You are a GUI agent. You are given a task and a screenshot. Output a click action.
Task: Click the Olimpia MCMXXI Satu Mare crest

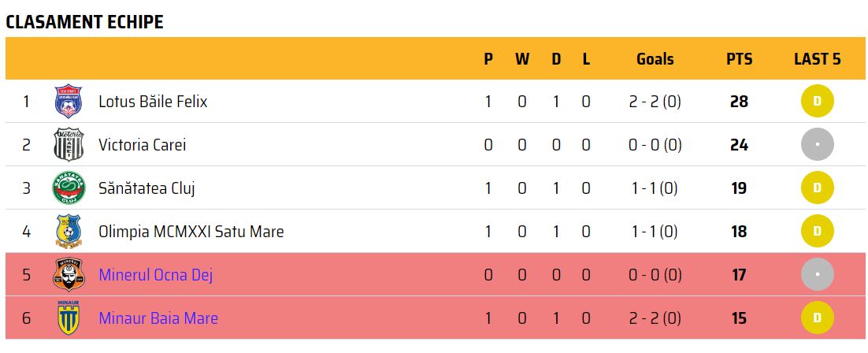pyautogui.click(x=67, y=232)
